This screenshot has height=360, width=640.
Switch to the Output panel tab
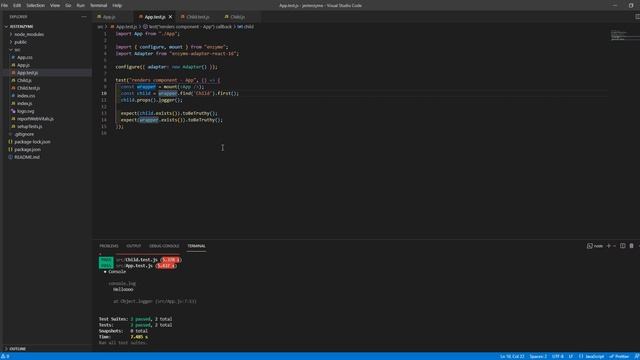pos(133,246)
